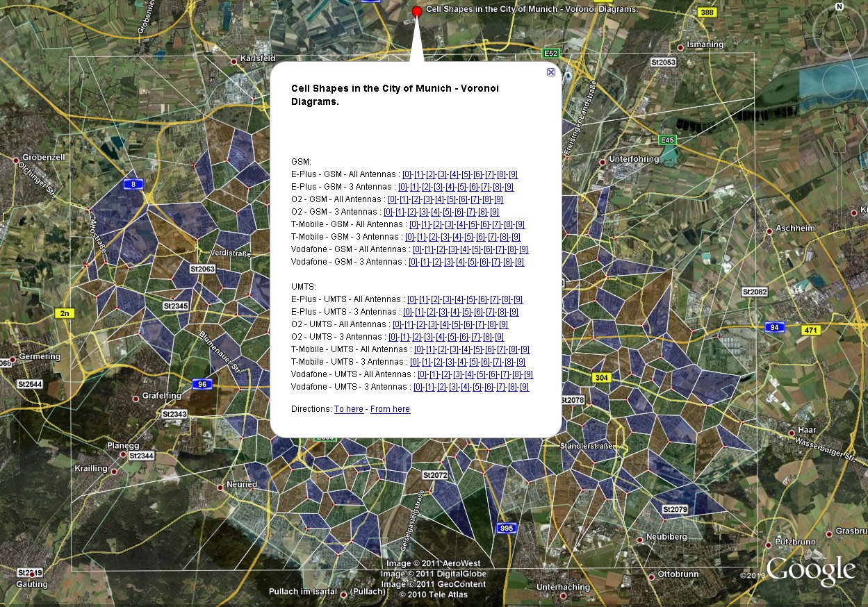Image resolution: width=868 pixels, height=607 pixels.
Task: Click the yellow 471 road shield
Action: tap(810, 330)
